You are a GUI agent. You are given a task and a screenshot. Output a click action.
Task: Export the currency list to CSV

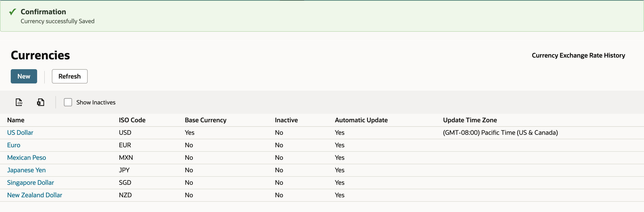pos(19,102)
